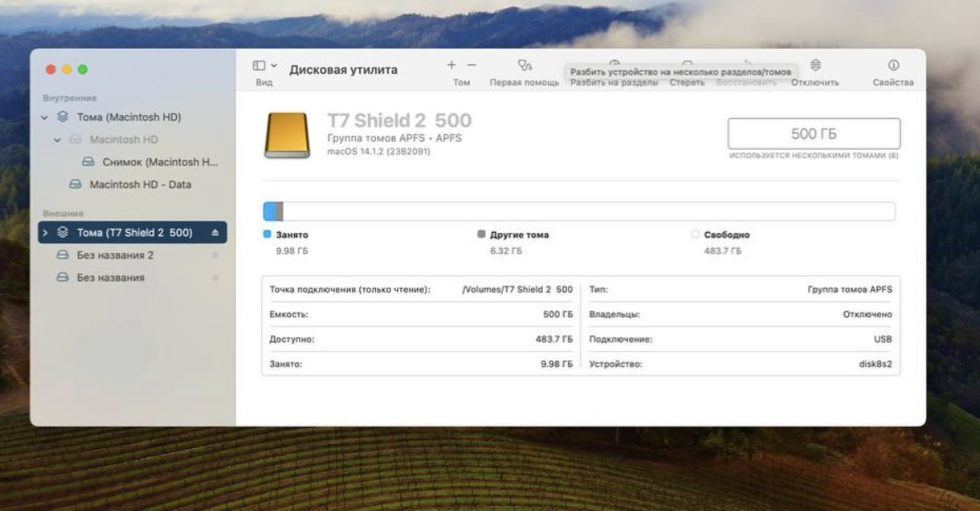Screen dimensions: 980x511
Task: Select the Без названия 2 volume
Action: 115,255
